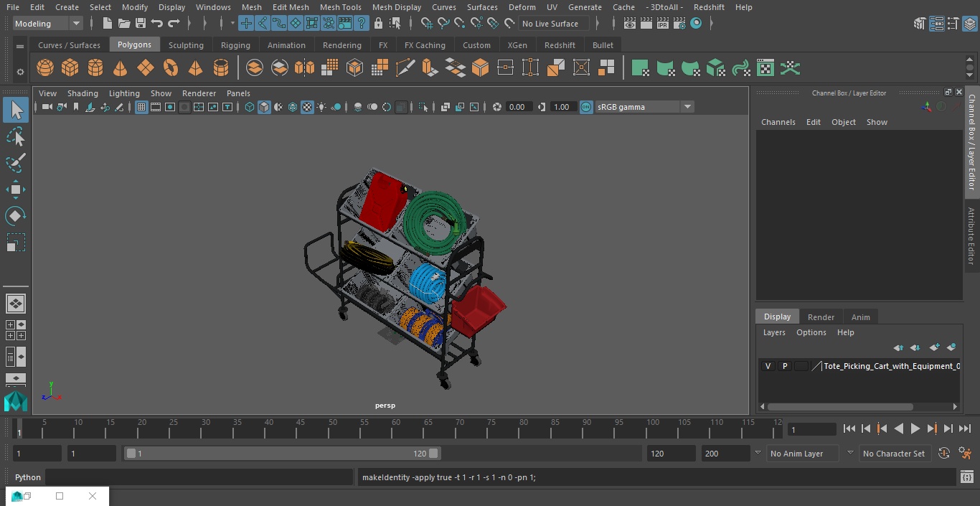Switch to the Sculpting shelf tab
Viewport: 980px width, 506px height.
point(186,45)
